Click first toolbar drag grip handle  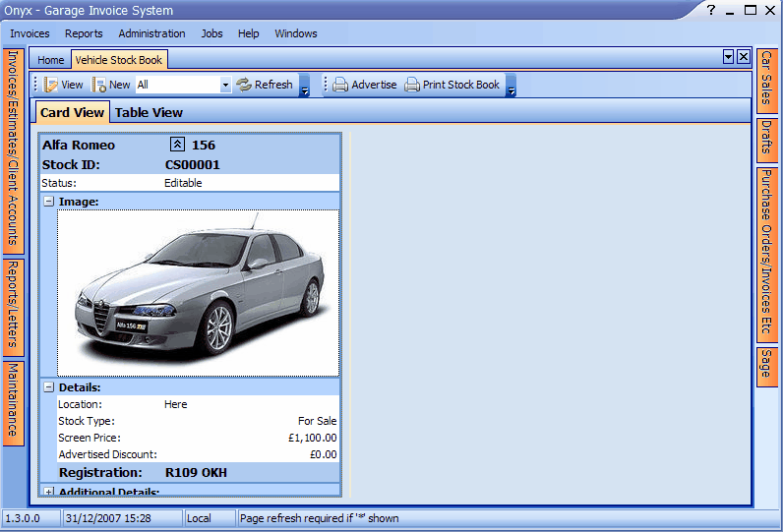35,85
